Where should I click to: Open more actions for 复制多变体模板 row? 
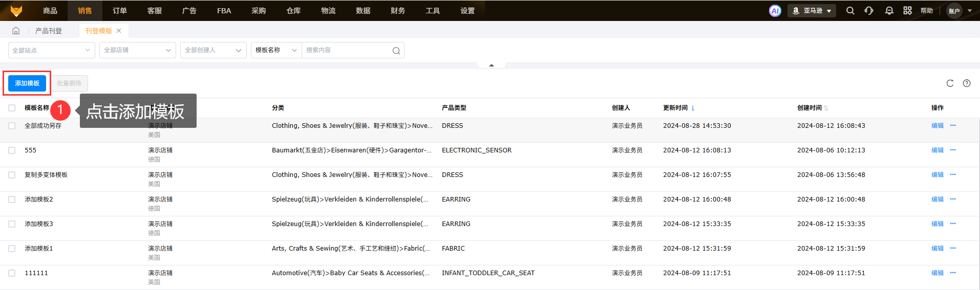pos(953,174)
